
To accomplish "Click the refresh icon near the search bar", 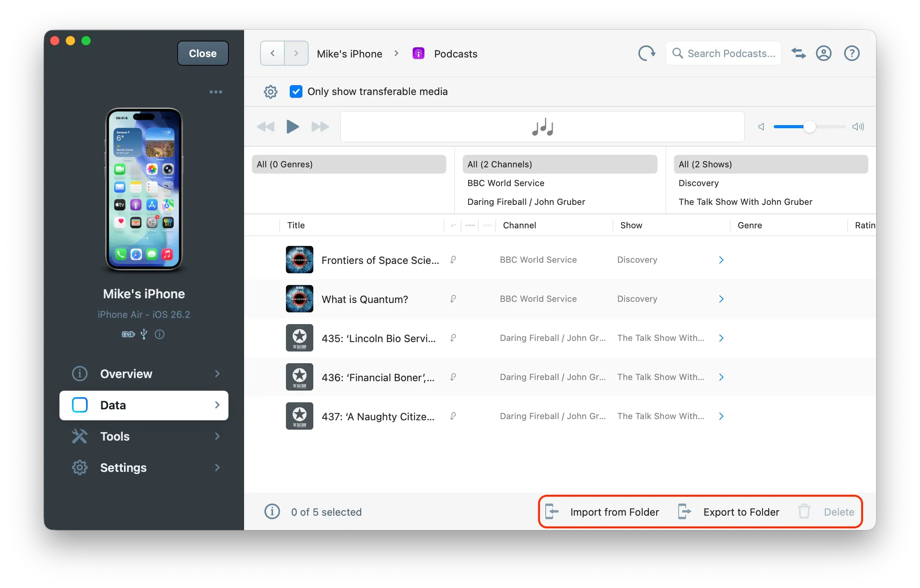I will (x=647, y=53).
